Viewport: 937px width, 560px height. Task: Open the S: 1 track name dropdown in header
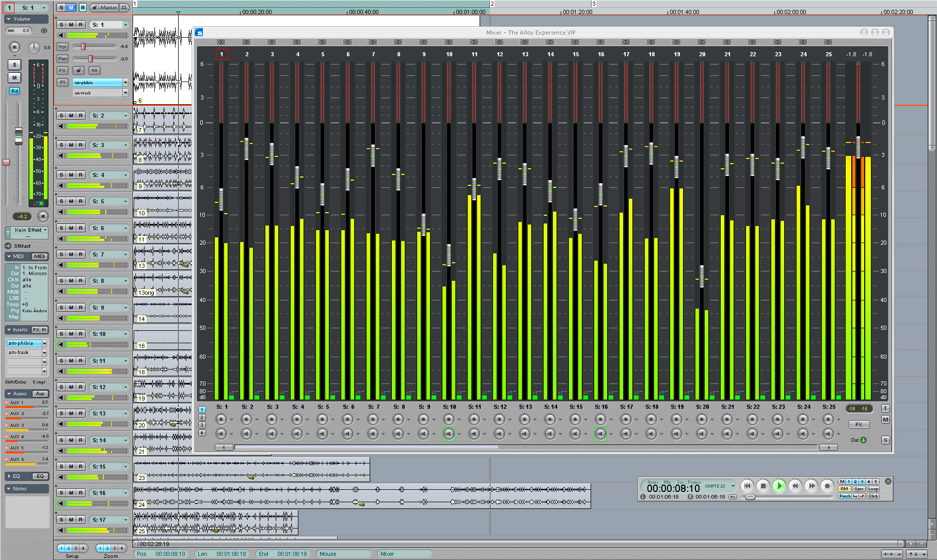pyautogui.click(x=44, y=8)
